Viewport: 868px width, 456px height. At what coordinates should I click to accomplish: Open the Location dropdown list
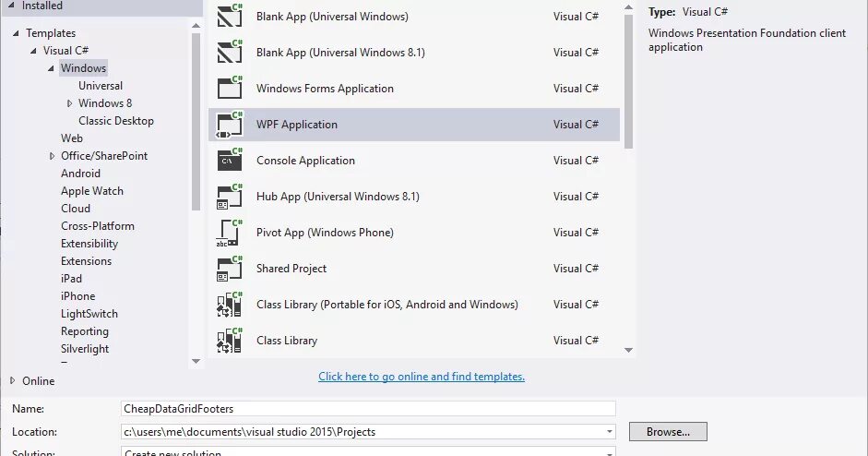point(609,432)
